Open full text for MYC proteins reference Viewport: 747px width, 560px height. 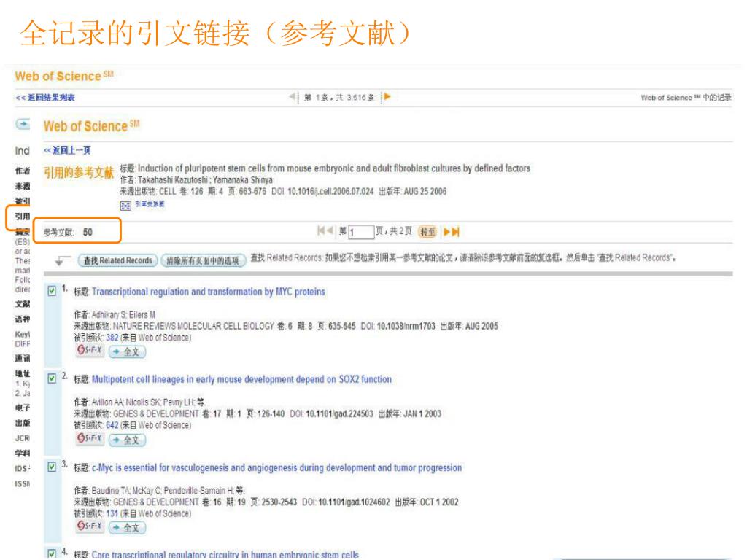pyautogui.click(x=127, y=352)
